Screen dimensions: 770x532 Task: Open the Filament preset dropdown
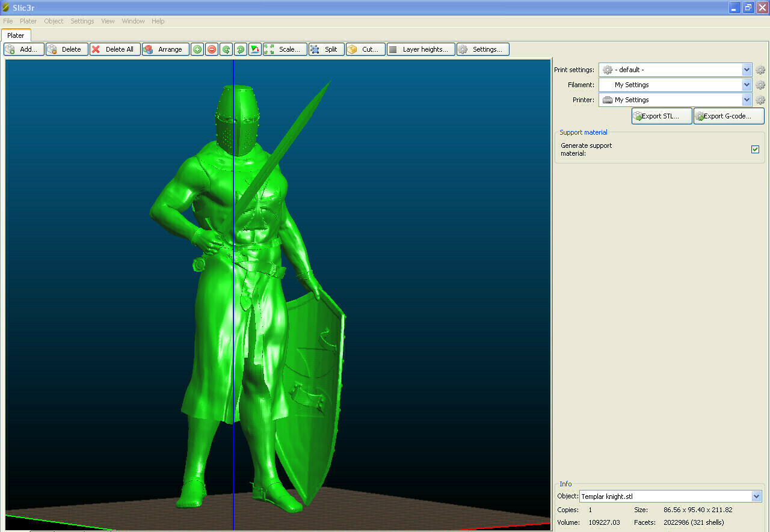(747, 85)
